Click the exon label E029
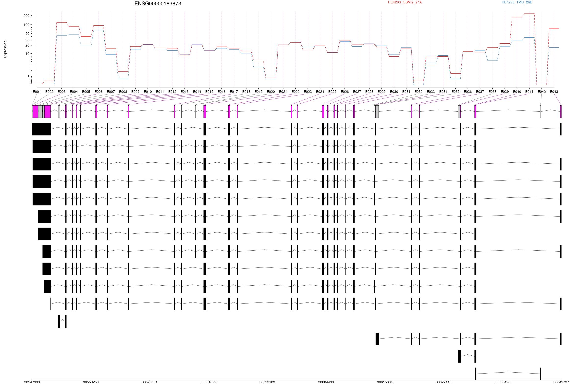 pos(381,92)
